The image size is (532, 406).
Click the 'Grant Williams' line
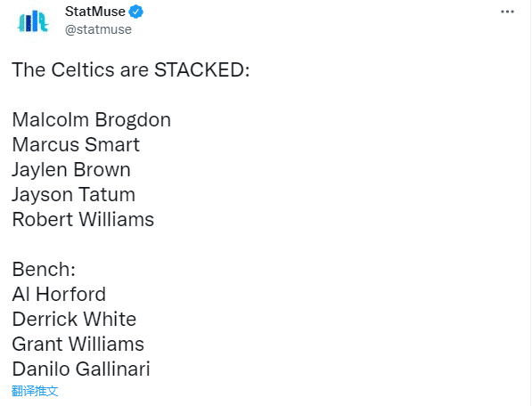(78, 344)
